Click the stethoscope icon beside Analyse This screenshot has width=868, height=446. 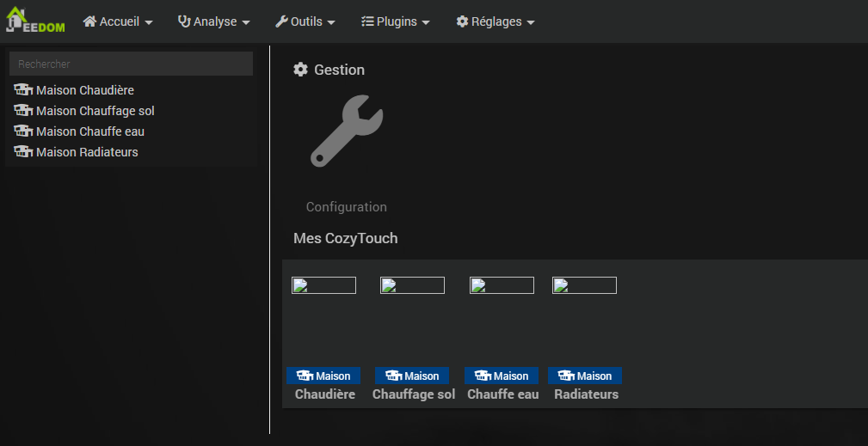point(184,21)
